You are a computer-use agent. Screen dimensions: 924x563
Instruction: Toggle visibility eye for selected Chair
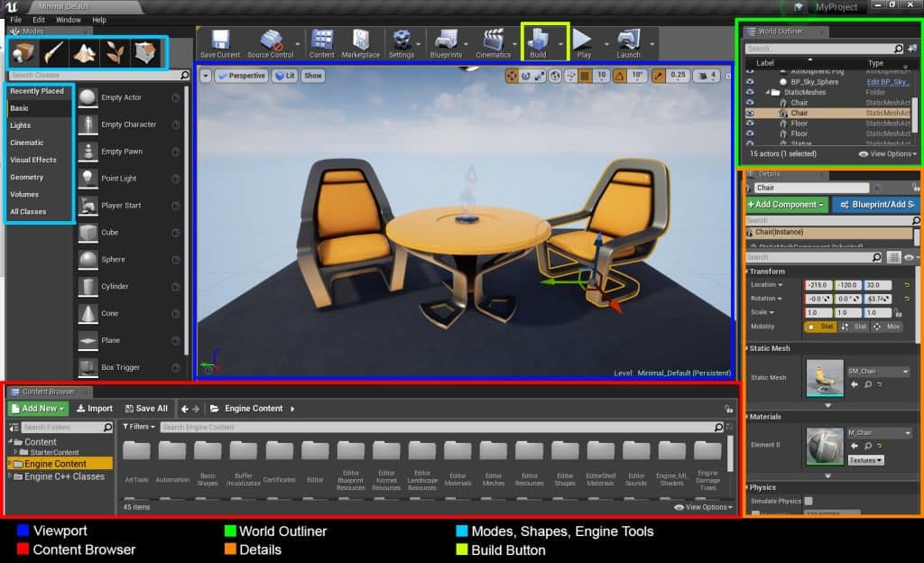point(750,113)
